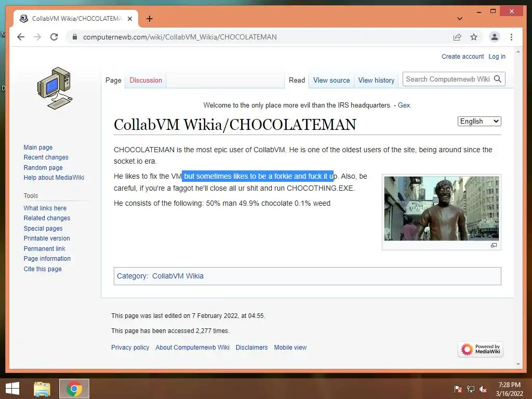
Task: Switch to the Page tab
Action: (x=113, y=81)
